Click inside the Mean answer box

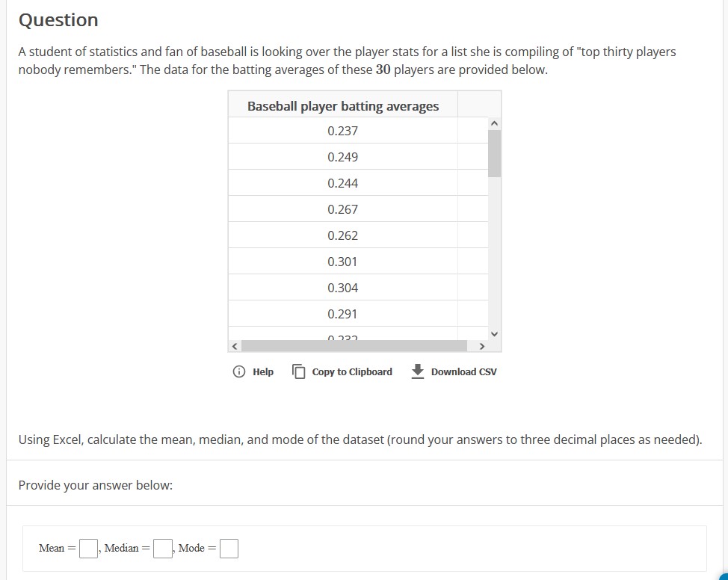87,548
